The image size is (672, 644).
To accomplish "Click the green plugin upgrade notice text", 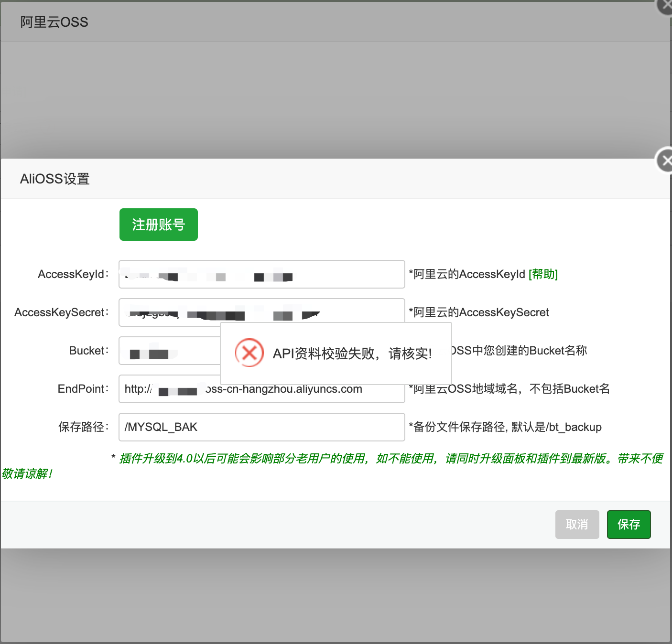I will click(333, 466).
